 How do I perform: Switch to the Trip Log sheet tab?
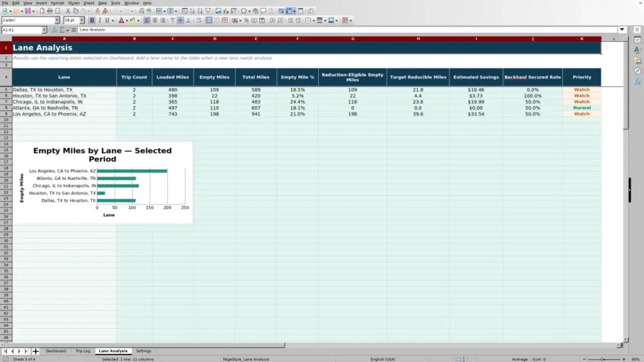[83, 351]
